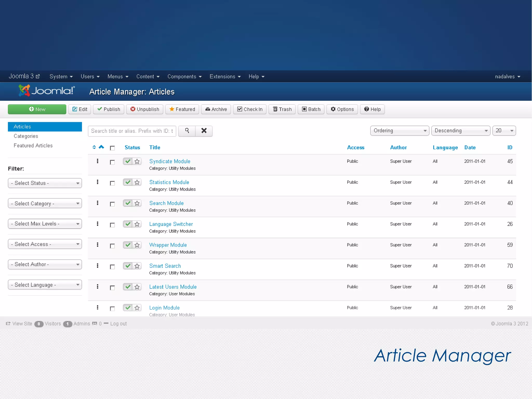Click published checkmark for Search Module
532x399 pixels.
tap(128, 203)
